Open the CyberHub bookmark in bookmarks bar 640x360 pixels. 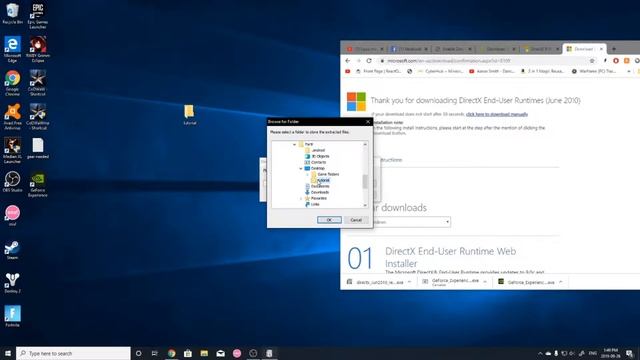(x=441, y=71)
